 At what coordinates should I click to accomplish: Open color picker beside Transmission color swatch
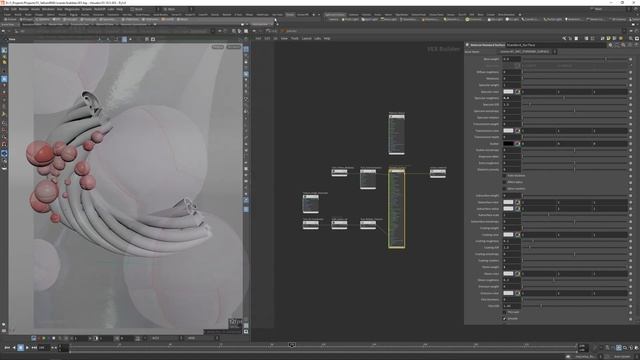(x=517, y=131)
